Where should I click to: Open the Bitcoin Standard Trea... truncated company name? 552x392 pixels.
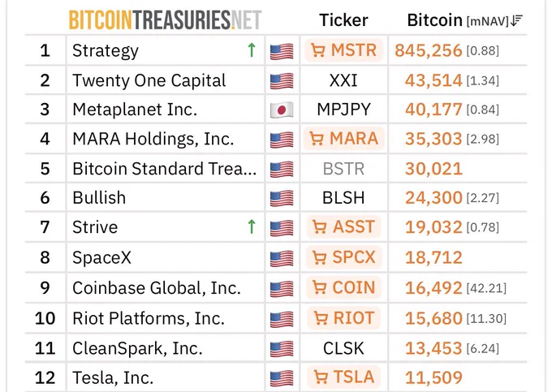[x=164, y=169]
